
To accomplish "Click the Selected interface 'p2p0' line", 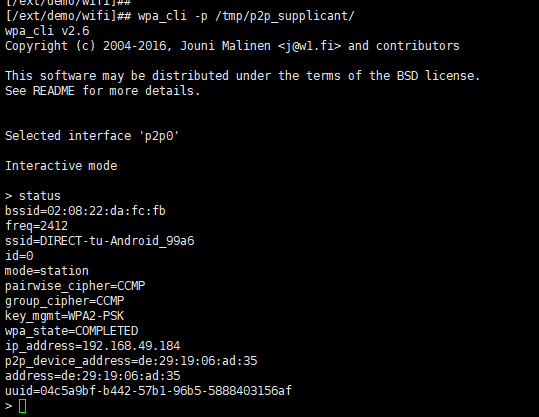I will tap(92, 136).
